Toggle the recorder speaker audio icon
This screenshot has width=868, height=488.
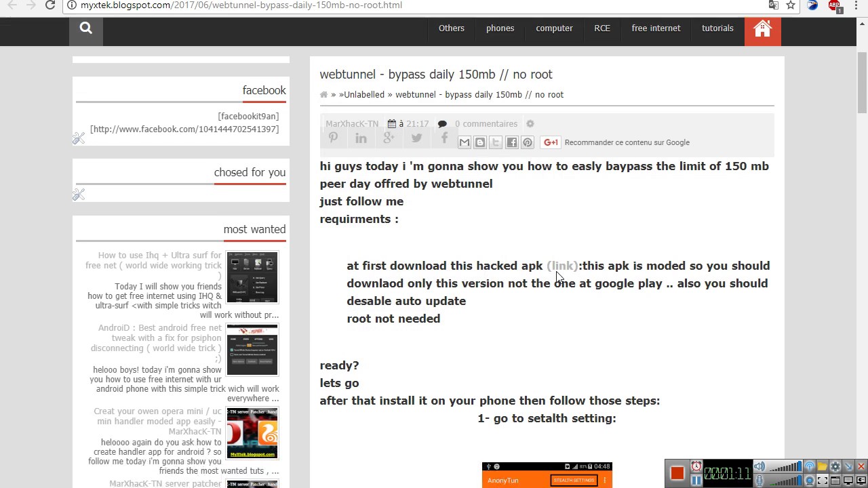759,466
